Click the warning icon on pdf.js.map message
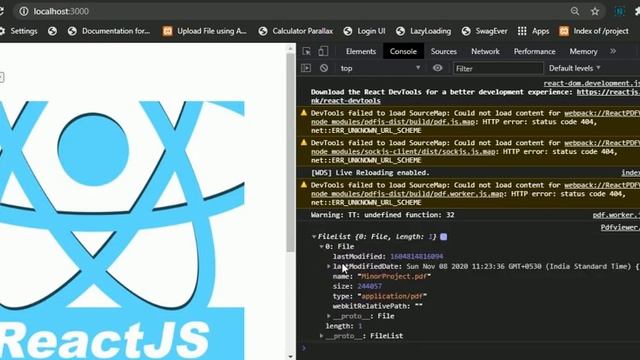The height and width of the screenshot is (360, 640). 304,113
